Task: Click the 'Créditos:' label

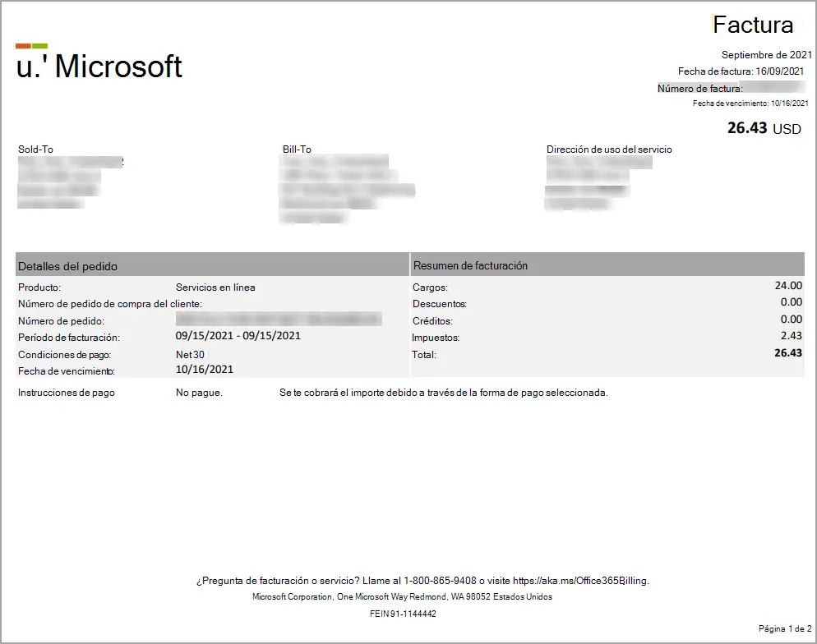Action: coord(432,321)
